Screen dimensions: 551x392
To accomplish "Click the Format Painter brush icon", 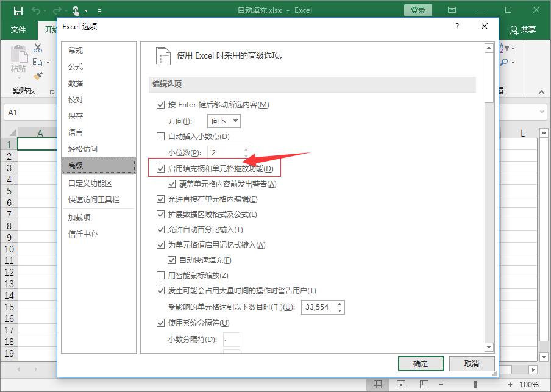I will pyautogui.click(x=38, y=76).
